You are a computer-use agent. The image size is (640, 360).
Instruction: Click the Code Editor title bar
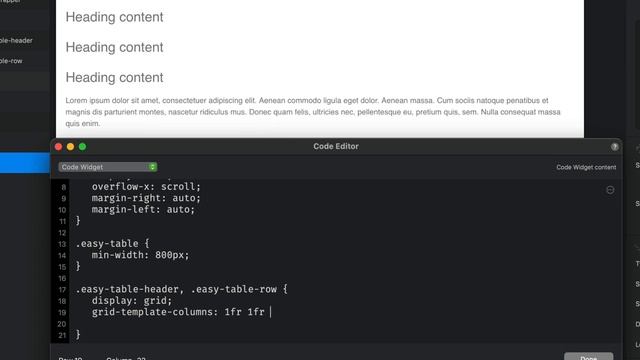pos(336,147)
